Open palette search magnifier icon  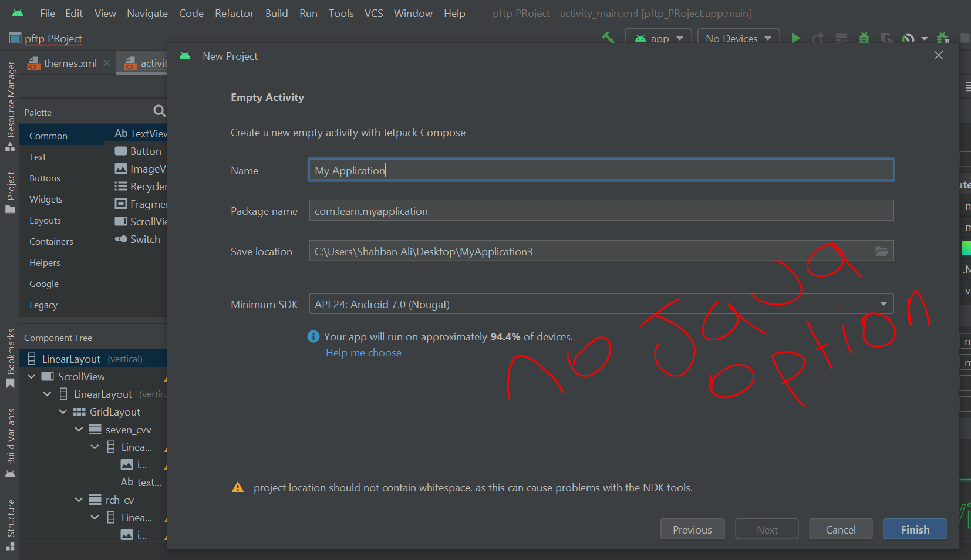pyautogui.click(x=159, y=111)
